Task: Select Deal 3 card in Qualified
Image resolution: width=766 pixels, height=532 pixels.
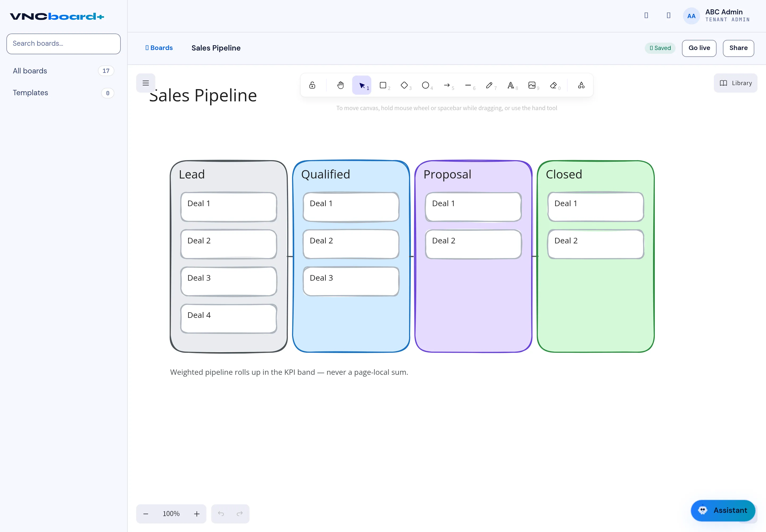Action: click(351, 281)
